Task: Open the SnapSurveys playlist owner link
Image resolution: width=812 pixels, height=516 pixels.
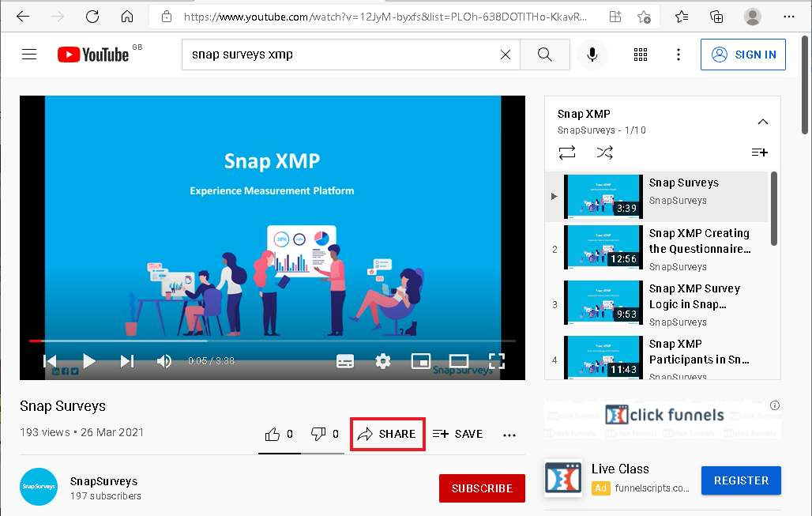Action: click(x=586, y=130)
